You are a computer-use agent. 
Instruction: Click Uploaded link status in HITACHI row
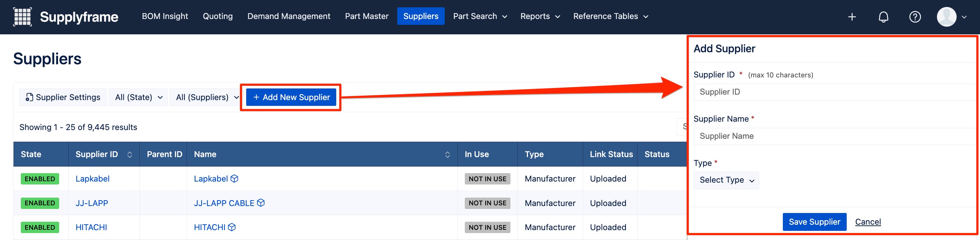pyautogui.click(x=608, y=228)
